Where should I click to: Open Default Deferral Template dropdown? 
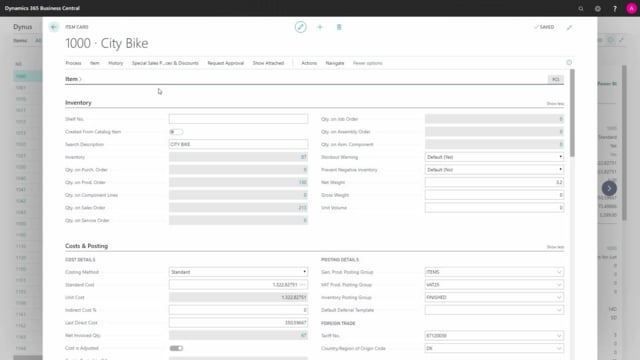[559, 310]
